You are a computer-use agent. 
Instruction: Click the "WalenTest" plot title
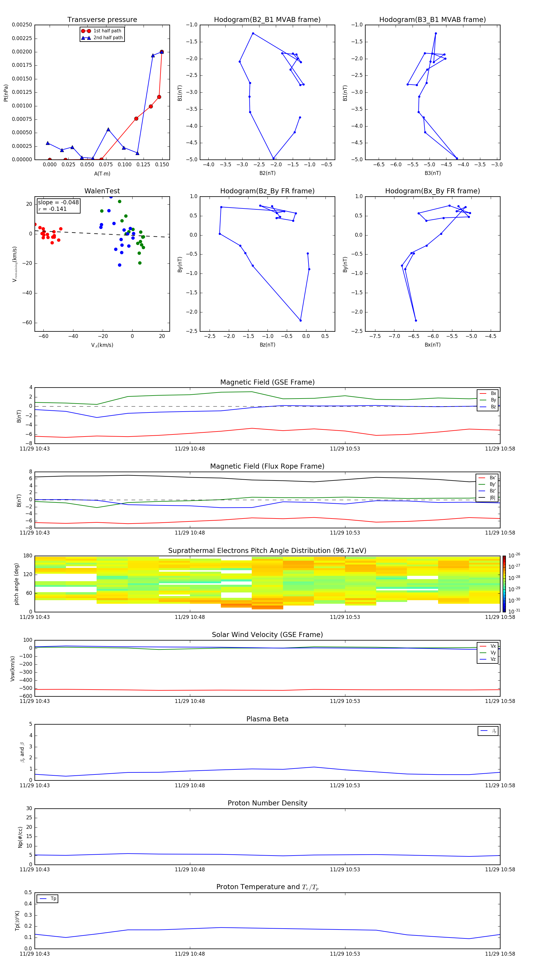coord(102,191)
